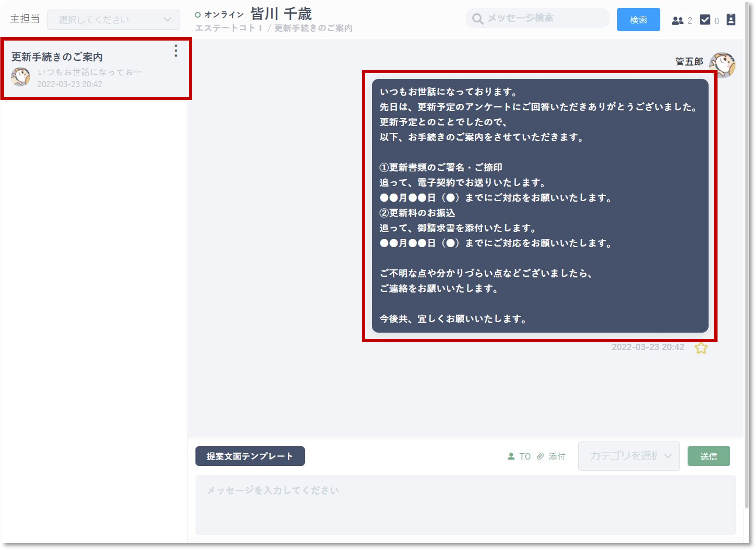The height and width of the screenshot is (550, 756).
Task: Click 管五郎's avatar beside the message
Action: coord(722,64)
